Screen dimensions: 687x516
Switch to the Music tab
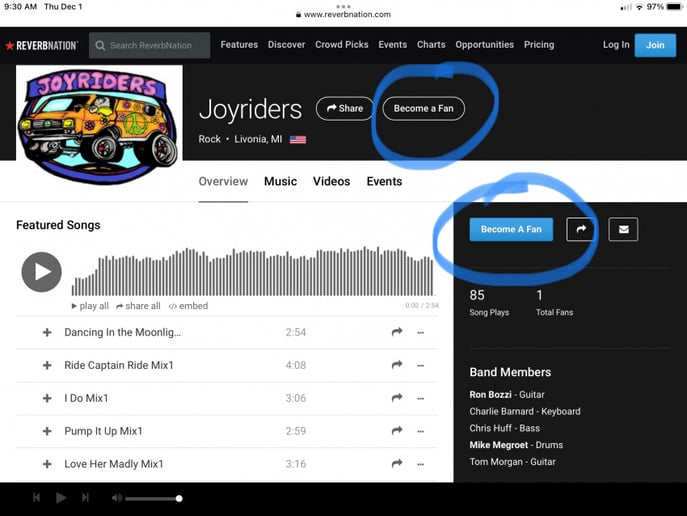[x=280, y=181]
